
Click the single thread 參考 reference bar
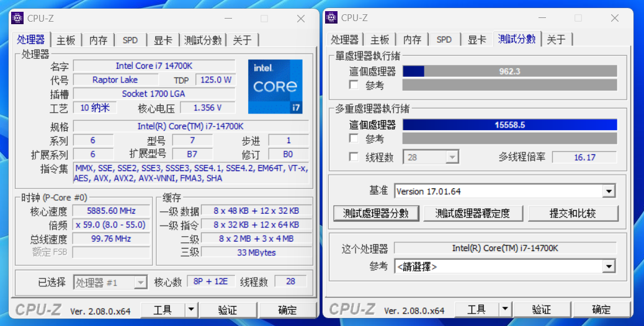(510, 85)
